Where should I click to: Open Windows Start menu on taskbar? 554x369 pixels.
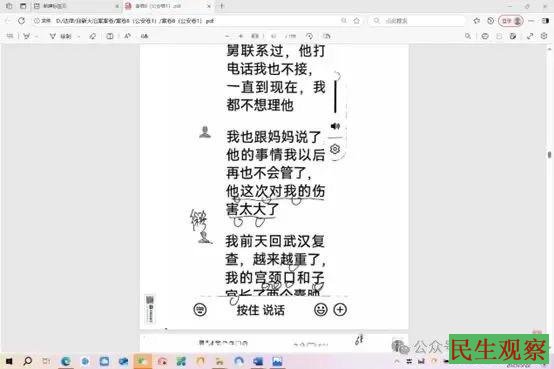tap(9, 361)
